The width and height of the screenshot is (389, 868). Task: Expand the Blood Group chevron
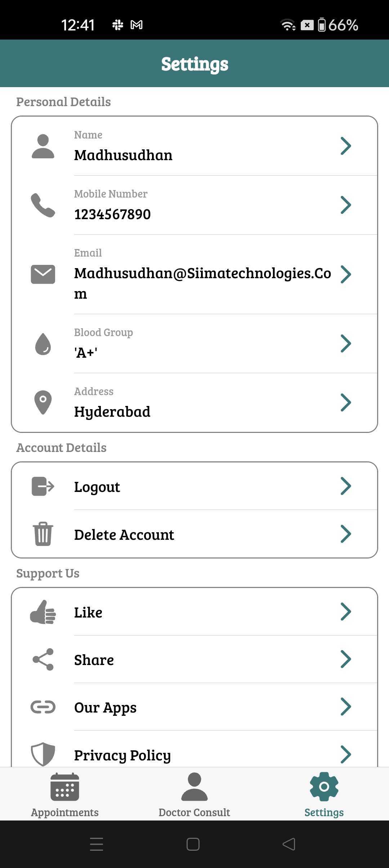click(345, 344)
